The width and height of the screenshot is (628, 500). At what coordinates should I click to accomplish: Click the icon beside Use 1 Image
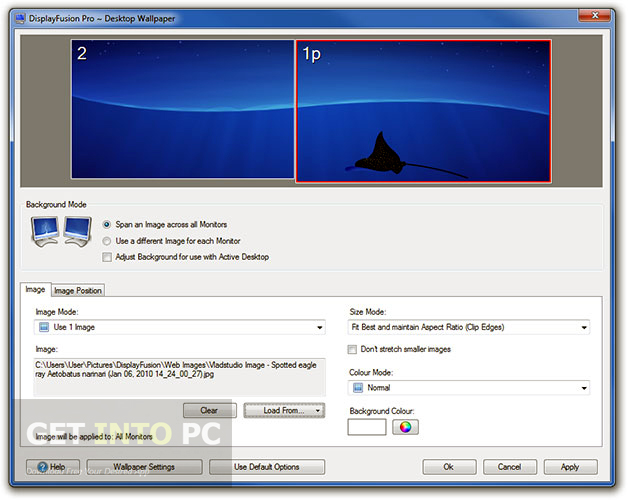pos(43,327)
